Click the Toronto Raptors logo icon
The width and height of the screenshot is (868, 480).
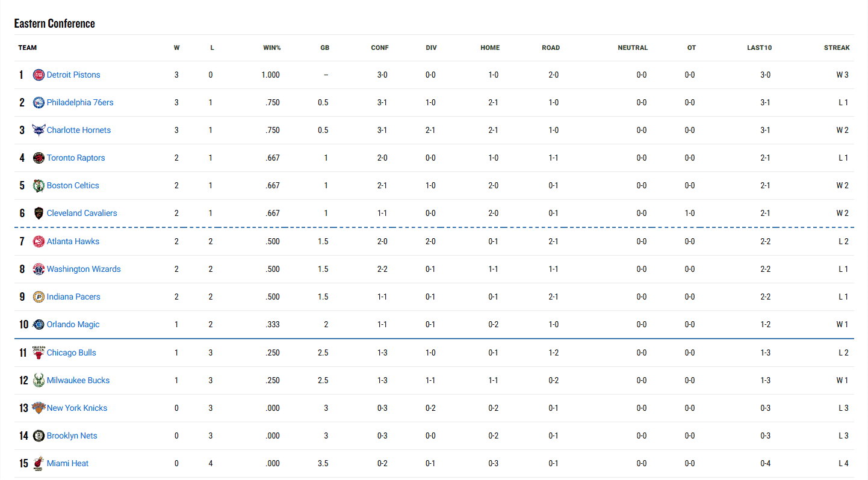point(39,158)
